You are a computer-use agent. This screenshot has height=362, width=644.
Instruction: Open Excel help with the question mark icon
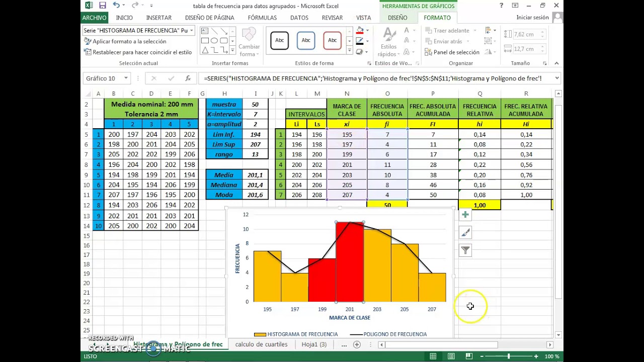(x=501, y=6)
